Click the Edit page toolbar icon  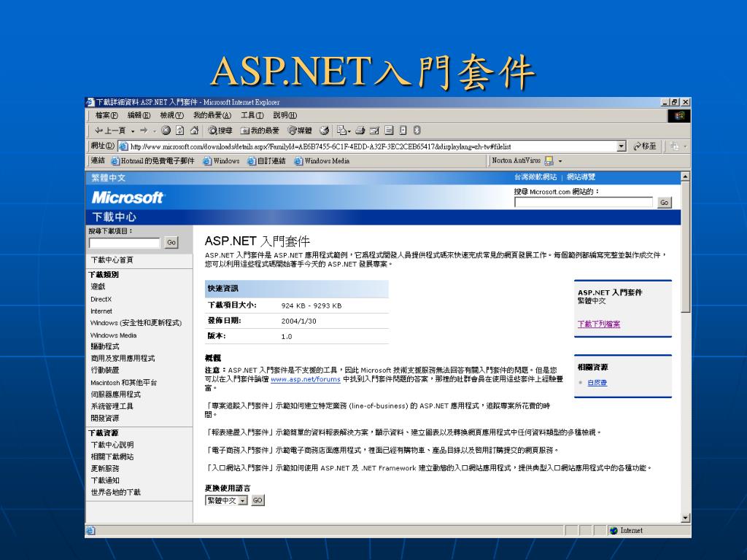pos(374,131)
